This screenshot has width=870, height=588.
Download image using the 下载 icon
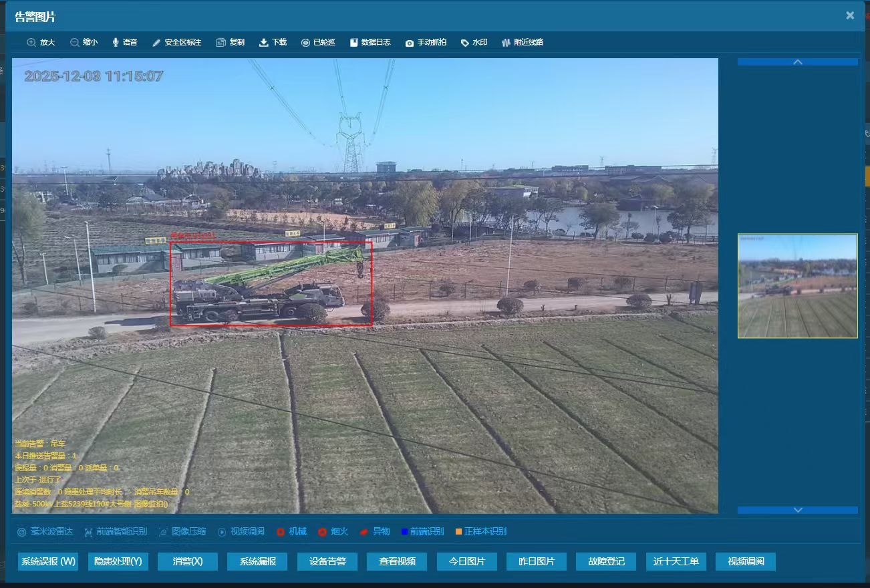coord(263,43)
